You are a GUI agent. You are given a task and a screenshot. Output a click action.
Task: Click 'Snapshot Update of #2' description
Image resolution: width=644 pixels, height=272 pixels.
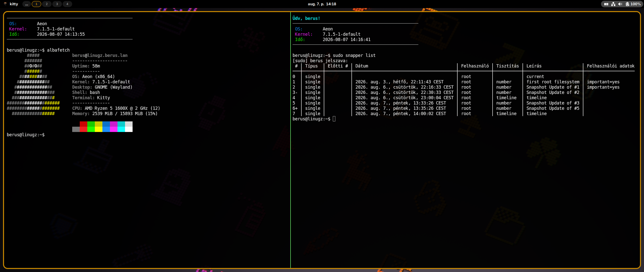pos(553,92)
